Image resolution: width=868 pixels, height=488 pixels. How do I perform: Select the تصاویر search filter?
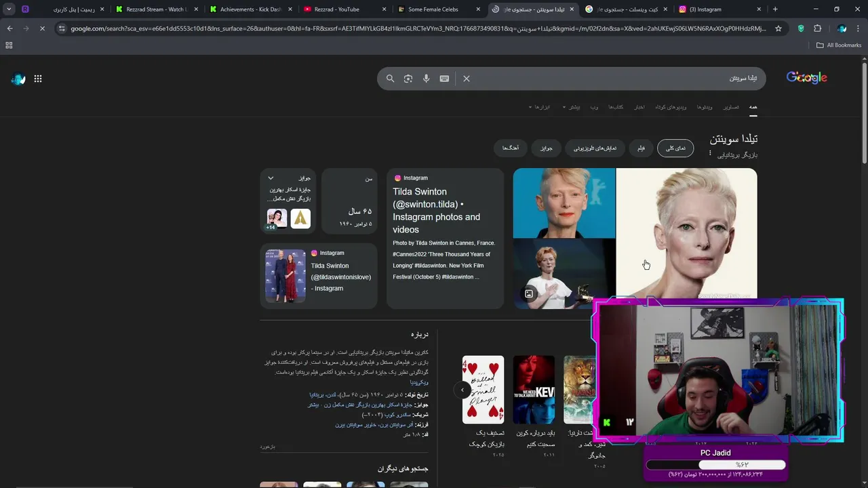coord(731,107)
